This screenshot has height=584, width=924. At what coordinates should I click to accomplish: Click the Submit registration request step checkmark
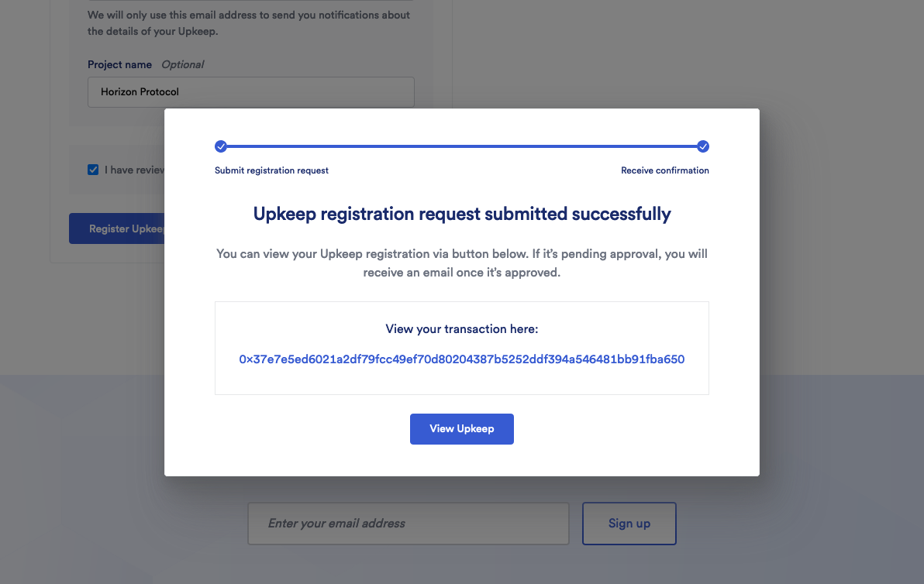[221, 146]
